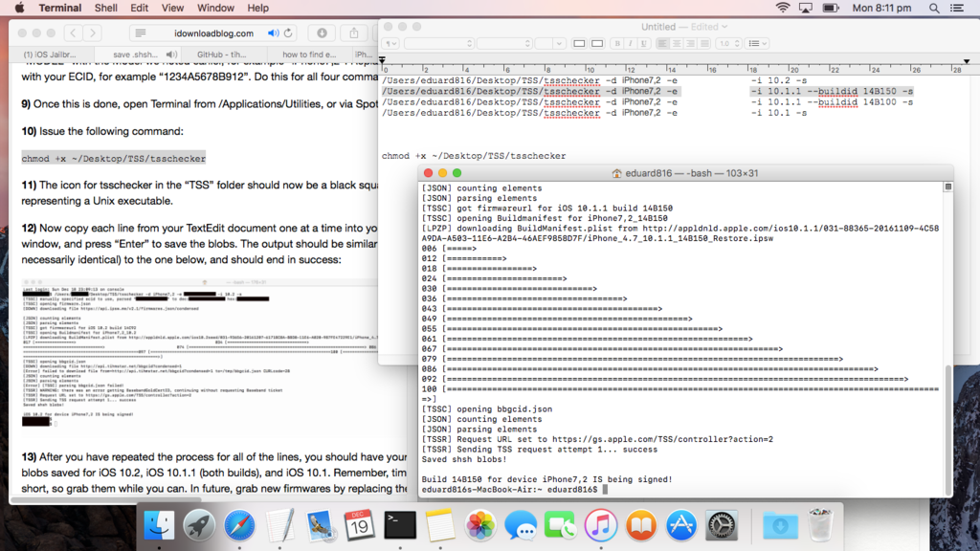Open Terminal from the Dock
This screenshot has height=551, width=980.
(x=400, y=525)
